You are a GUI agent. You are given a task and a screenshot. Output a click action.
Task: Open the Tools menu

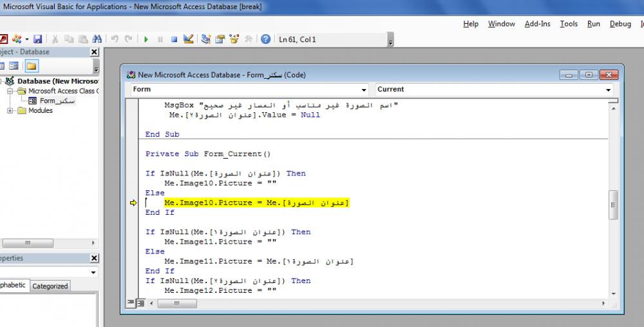569,24
